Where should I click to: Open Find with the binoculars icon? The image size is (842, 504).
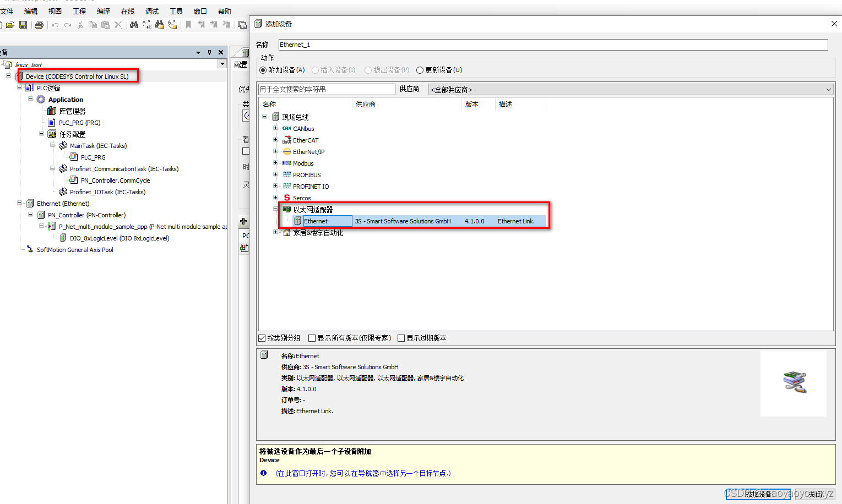pos(134,25)
